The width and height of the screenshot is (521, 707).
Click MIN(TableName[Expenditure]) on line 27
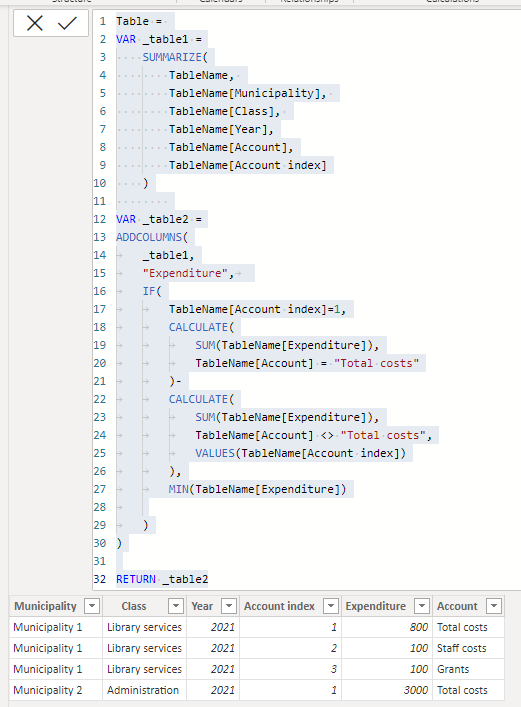(258, 489)
